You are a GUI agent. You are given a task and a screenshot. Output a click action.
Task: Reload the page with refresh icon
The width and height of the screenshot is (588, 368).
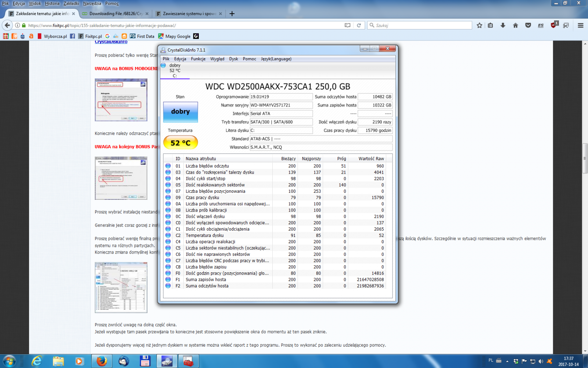click(359, 25)
